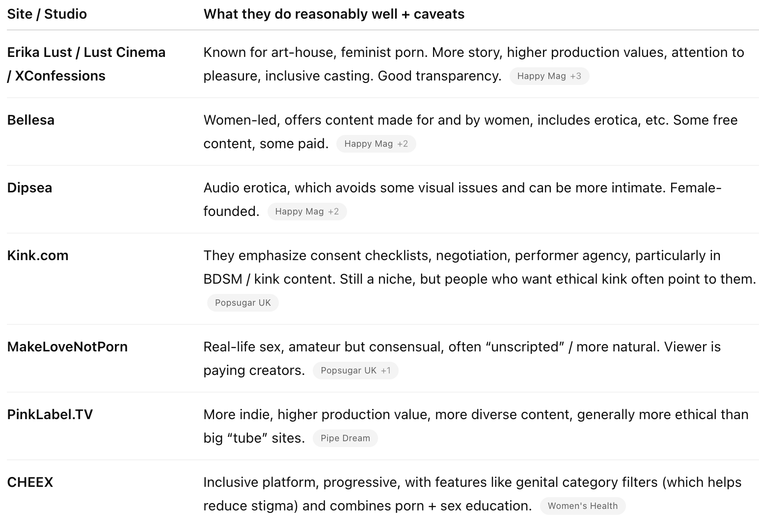Image resolution: width=759 pixels, height=532 pixels.
Task: Click the Popsugar UK chip for Kink.com
Action: pyautogui.click(x=243, y=303)
